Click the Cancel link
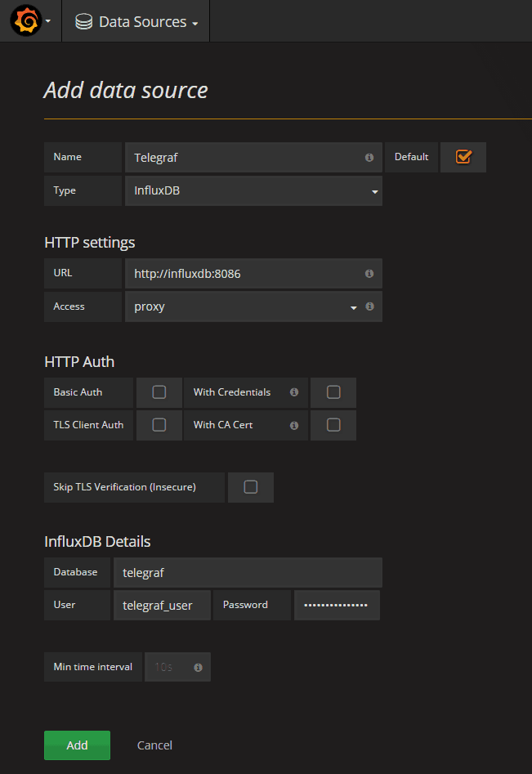This screenshot has height=774, width=532. coord(154,745)
